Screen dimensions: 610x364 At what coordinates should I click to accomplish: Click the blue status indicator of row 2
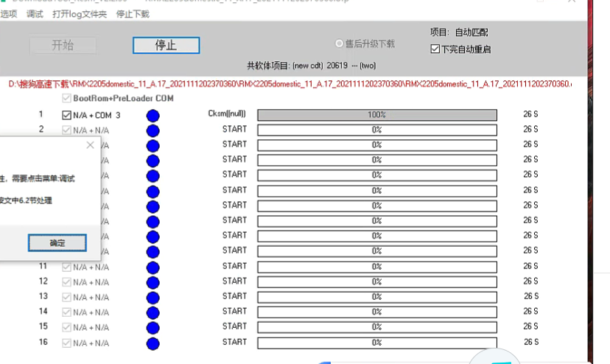[x=153, y=130]
